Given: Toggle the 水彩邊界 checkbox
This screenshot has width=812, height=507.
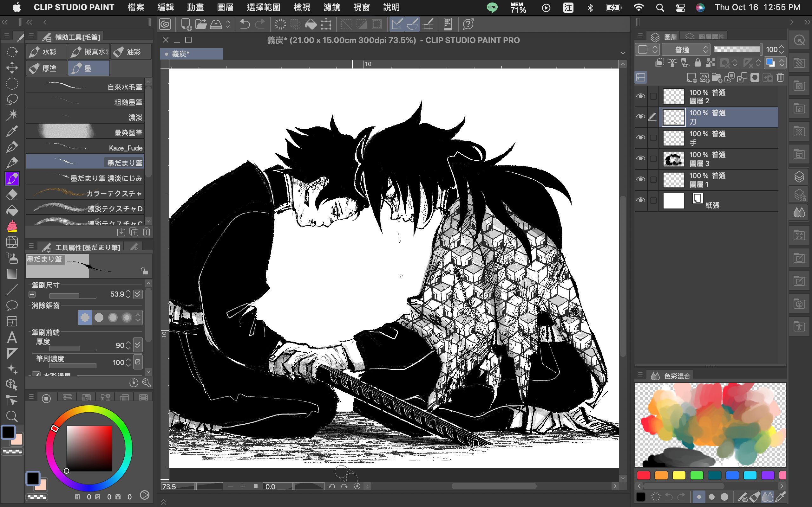Looking at the screenshot, I should pos(36,374).
